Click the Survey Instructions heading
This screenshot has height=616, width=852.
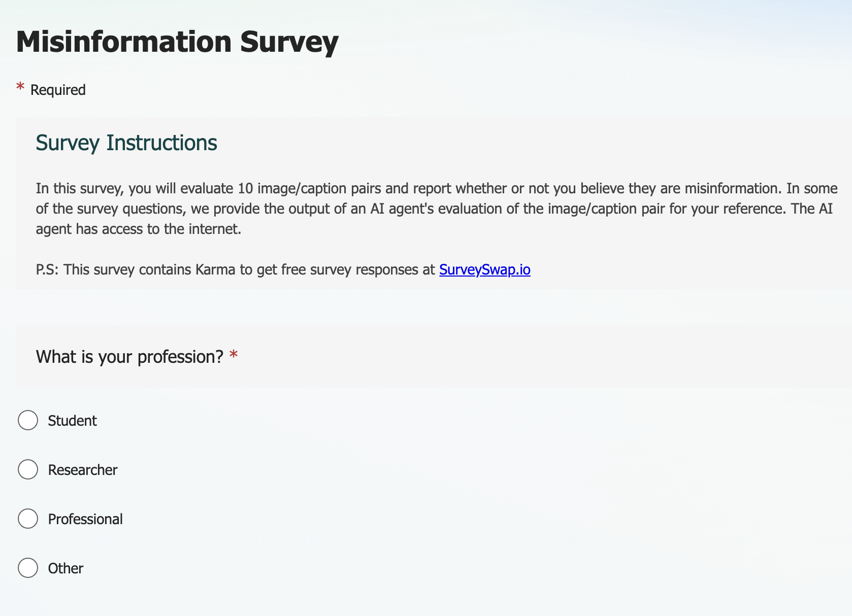(126, 143)
